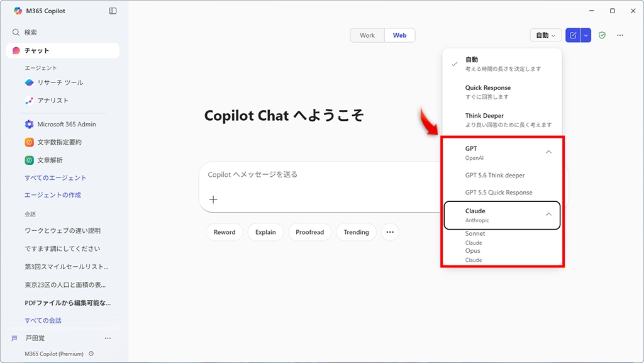Click the Trending suggestion button
The height and width of the screenshot is (363, 644).
tap(356, 232)
